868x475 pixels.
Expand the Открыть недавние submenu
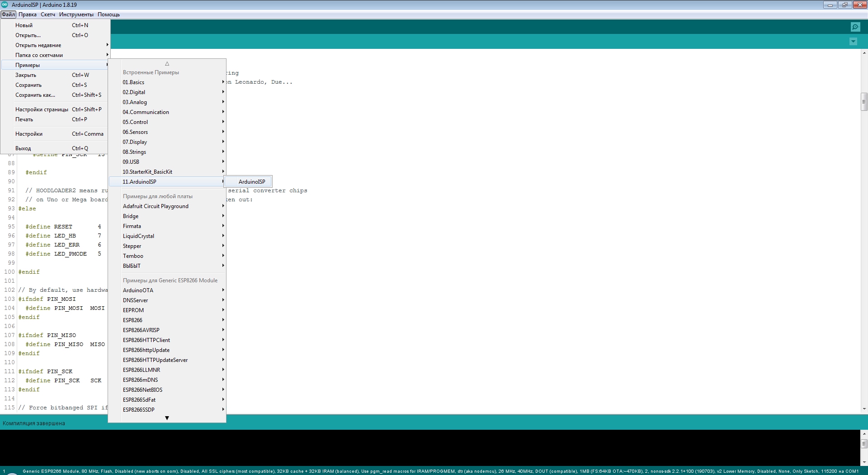(x=55, y=45)
